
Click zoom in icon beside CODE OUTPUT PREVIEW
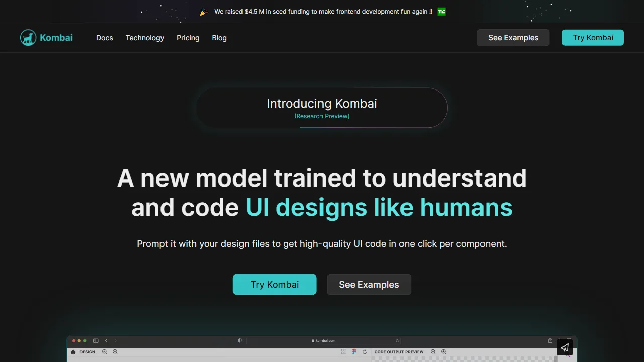(x=444, y=352)
